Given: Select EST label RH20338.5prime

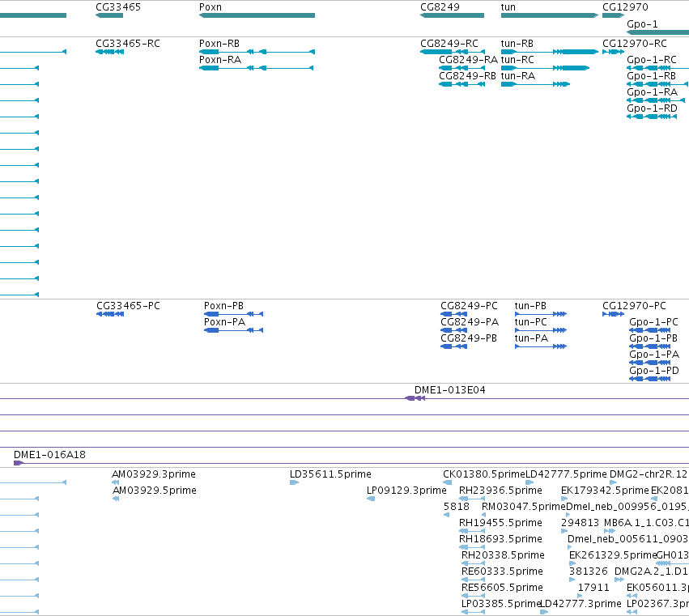Looking at the screenshot, I should [503, 555].
